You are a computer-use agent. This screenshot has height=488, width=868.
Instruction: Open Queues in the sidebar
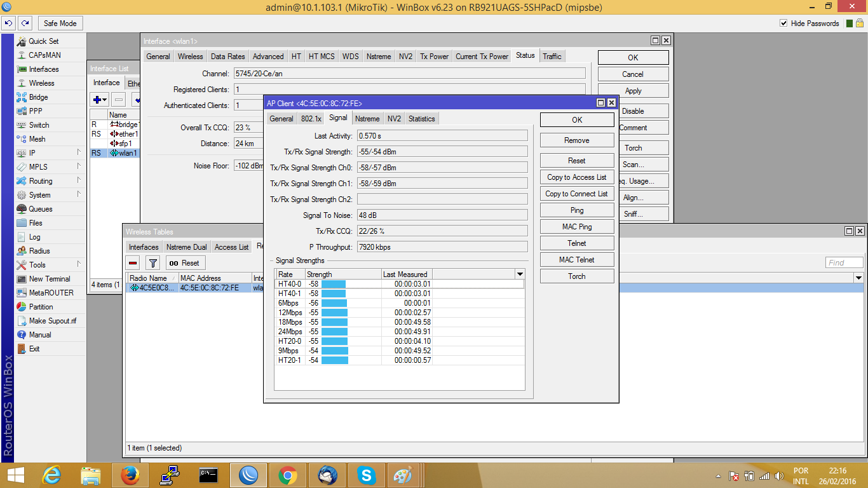click(x=41, y=209)
